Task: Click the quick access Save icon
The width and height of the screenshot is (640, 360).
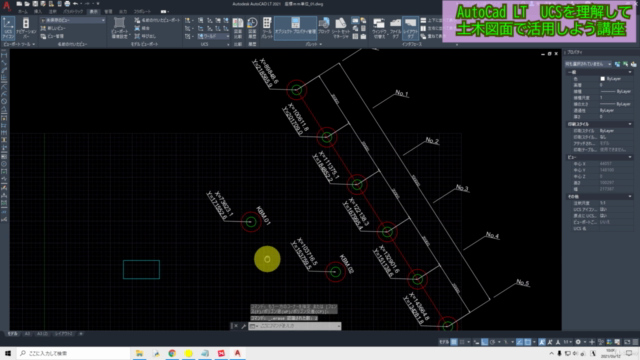Action: [x=35, y=4]
